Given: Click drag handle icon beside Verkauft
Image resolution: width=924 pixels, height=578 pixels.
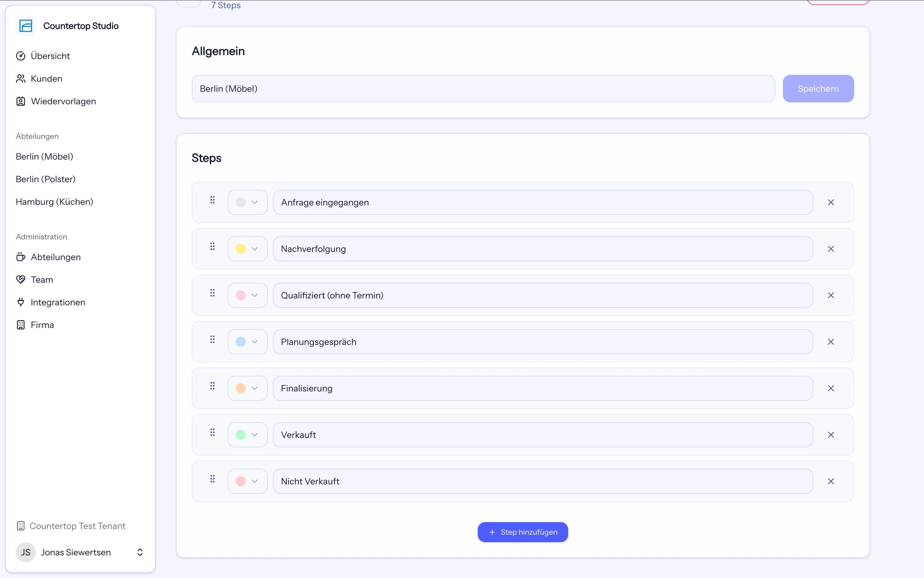Looking at the screenshot, I should coord(212,432).
